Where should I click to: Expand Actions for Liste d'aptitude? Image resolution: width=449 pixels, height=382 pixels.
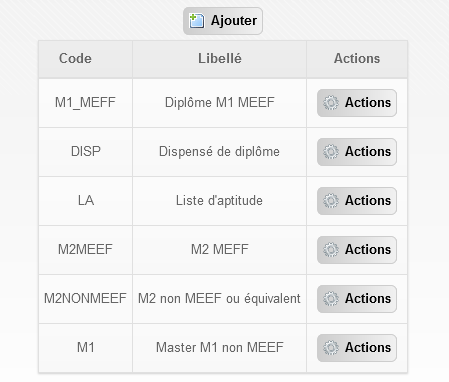click(x=357, y=201)
